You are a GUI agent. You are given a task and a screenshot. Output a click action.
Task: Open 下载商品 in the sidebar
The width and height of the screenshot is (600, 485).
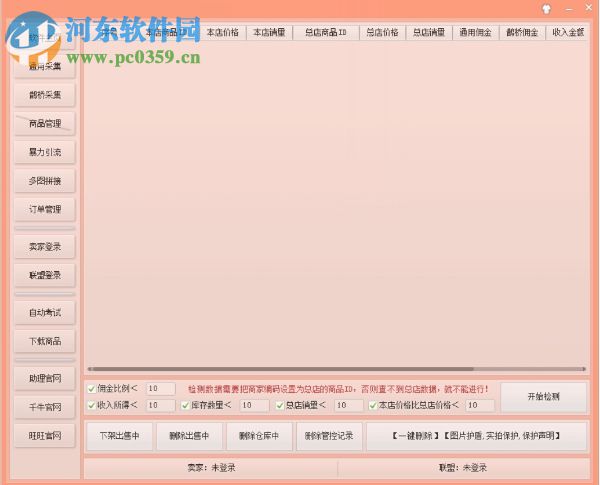pyautogui.click(x=45, y=341)
